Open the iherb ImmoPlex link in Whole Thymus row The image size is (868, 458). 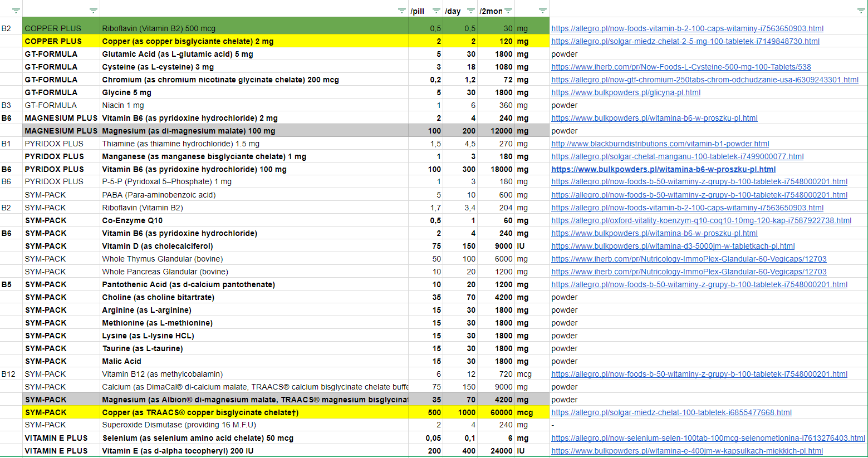[689, 259]
